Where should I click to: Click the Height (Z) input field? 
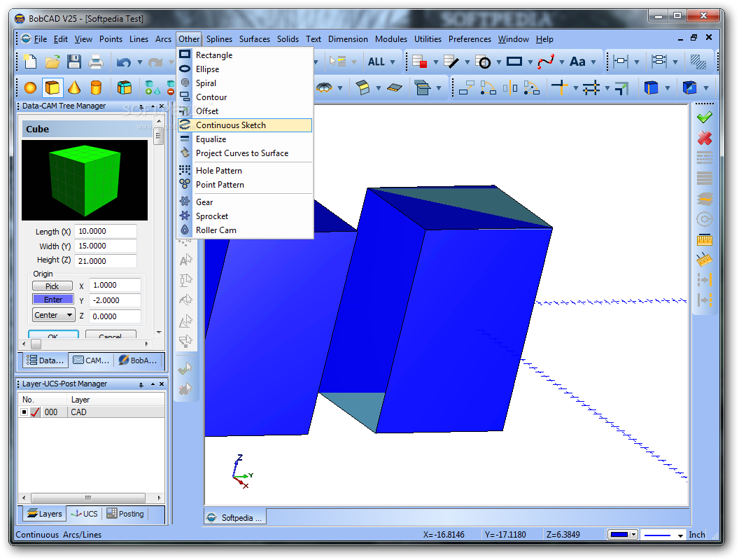(x=105, y=260)
